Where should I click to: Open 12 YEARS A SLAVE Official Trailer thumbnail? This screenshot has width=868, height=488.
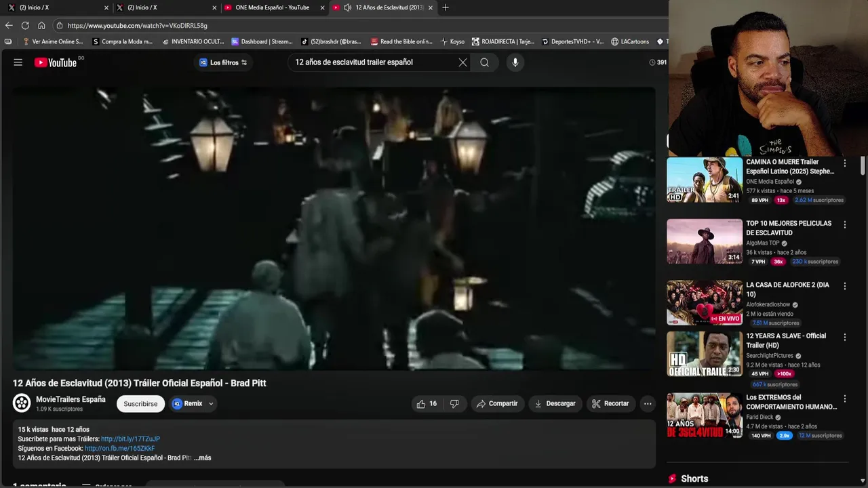(705, 354)
